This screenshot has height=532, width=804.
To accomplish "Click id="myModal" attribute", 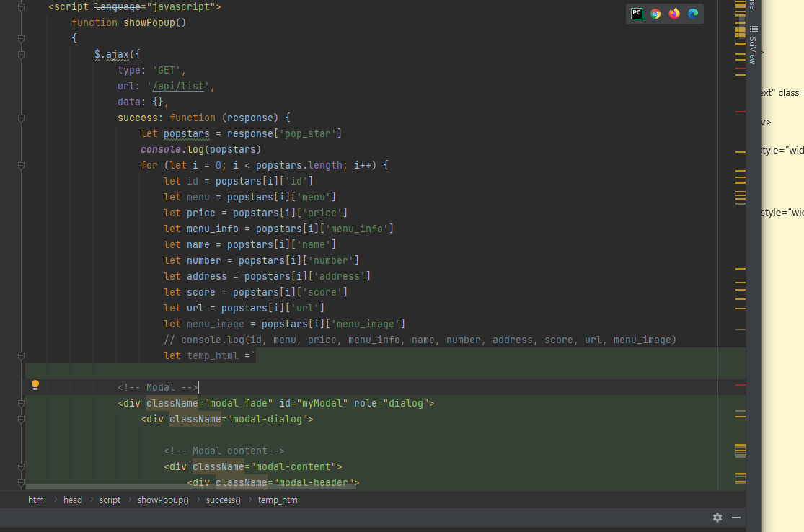I will [x=313, y=404].
